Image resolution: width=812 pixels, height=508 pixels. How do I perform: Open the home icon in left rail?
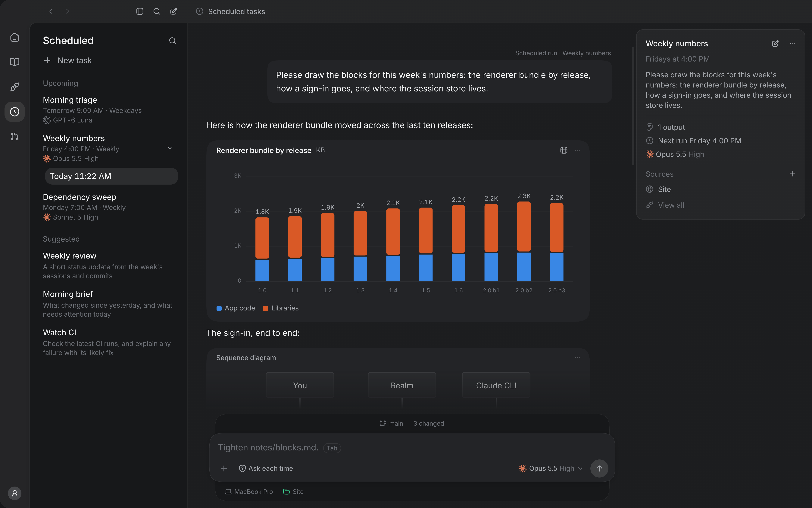click(14, 37)
